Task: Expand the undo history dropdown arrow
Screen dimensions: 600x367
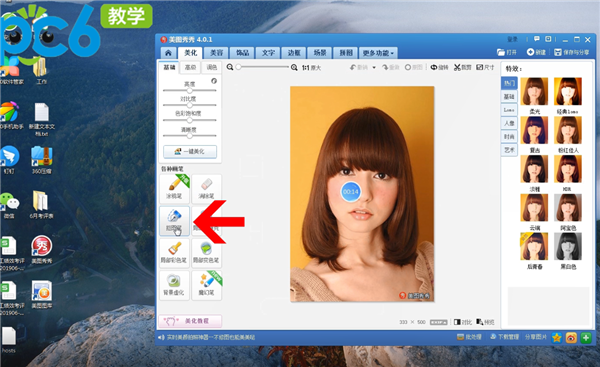Action: pyautogui.click(x=374, y=68)
